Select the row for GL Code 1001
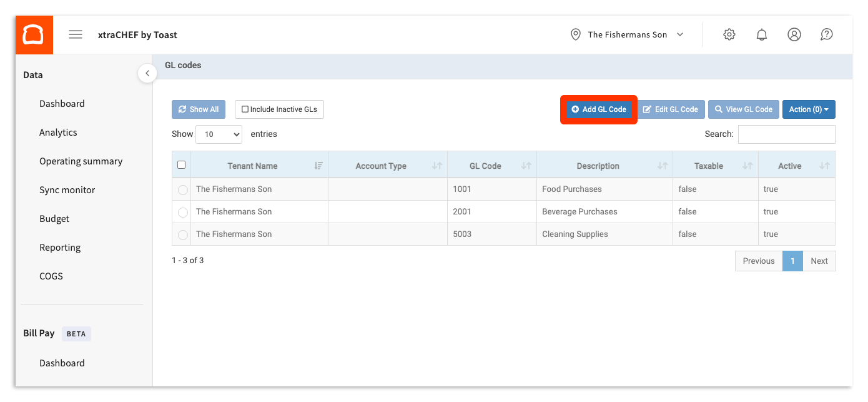Image resolution: width=868 pixels, height=402 pixels. click(x=181, y=189)
